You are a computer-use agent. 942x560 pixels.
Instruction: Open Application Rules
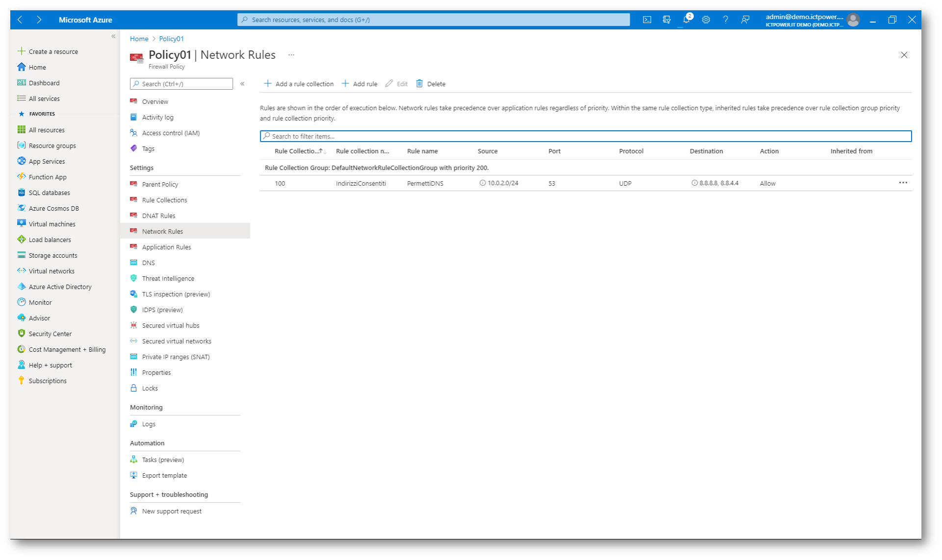(x=167, y=247)
